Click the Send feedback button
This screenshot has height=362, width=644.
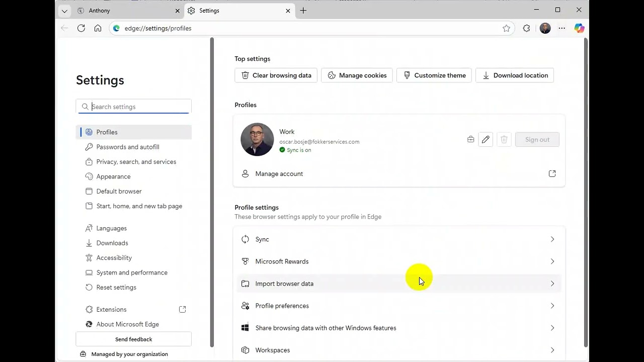point(134,339)
